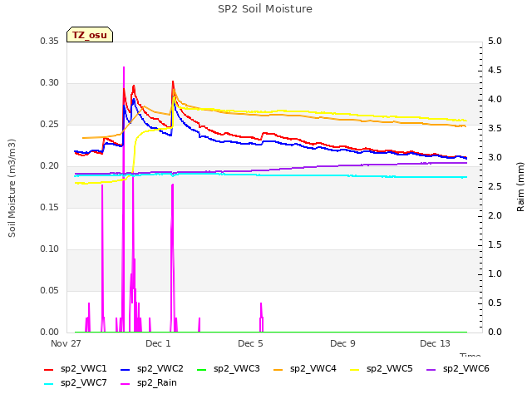Screen dimensions: 532x399
Task: Click the cyan sp2_VWC7 legend swatch
Action: click(x=49, y=384)
